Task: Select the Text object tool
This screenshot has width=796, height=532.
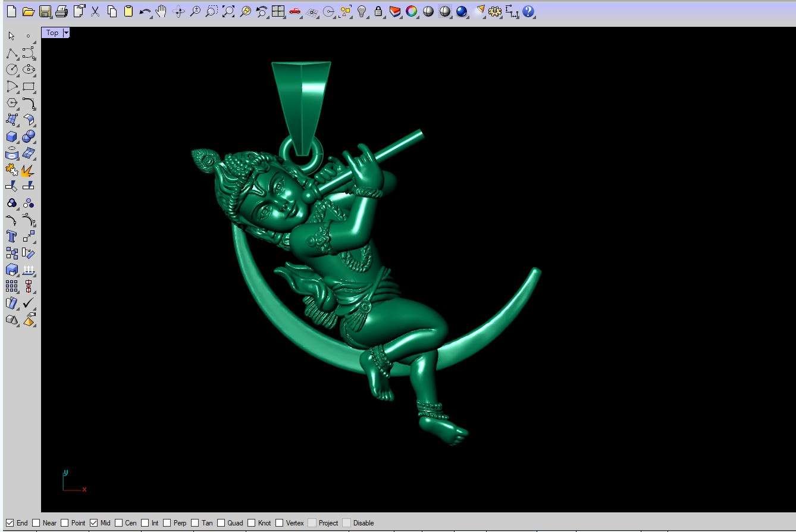Action: point(11,236)
